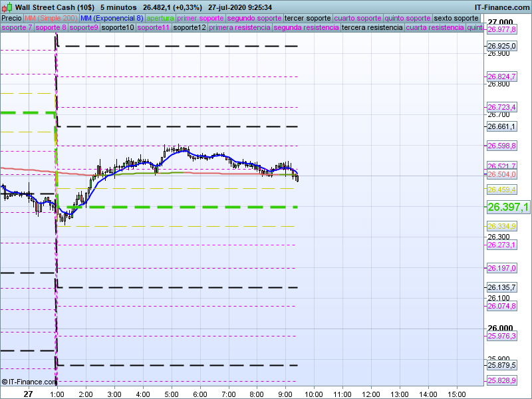Screen dimensions: 532x399
Task: Select the tercer soporte indicator label
Action: 308,18
